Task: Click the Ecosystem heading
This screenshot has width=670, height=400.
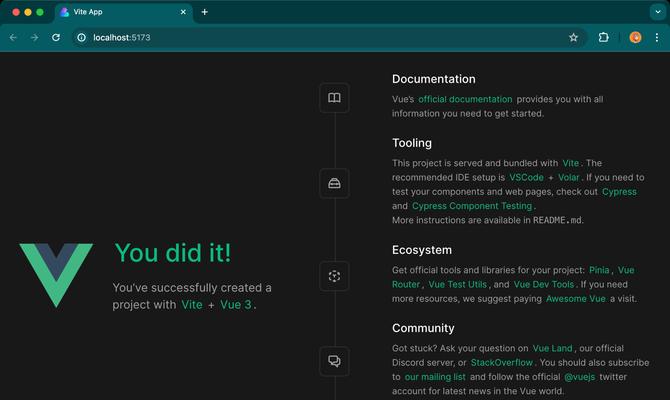Action: 422,250
